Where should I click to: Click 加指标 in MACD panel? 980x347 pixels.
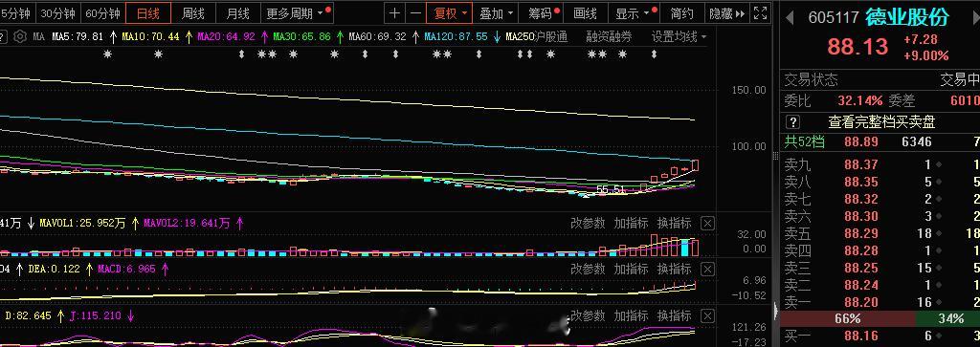(632, 269)
